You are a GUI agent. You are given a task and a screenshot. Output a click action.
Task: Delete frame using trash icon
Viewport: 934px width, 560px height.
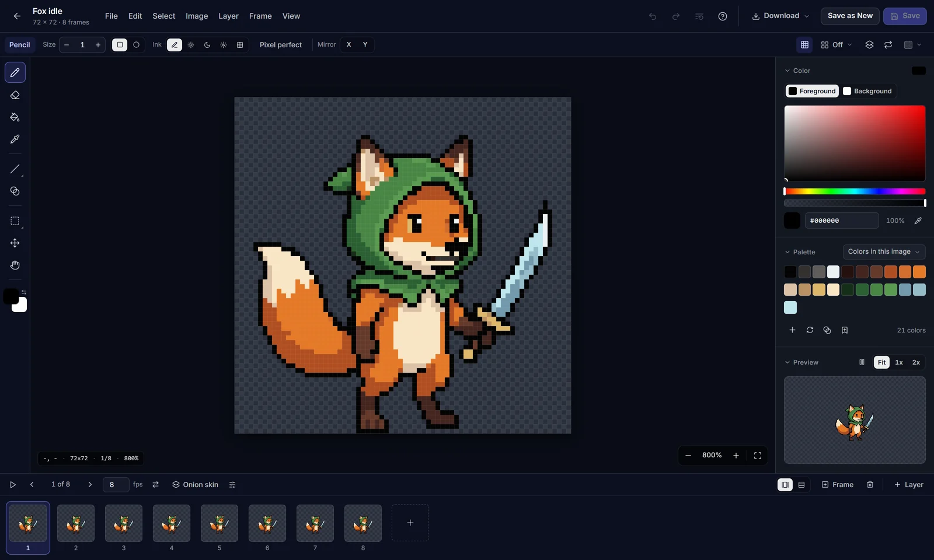tap(870, 485)
